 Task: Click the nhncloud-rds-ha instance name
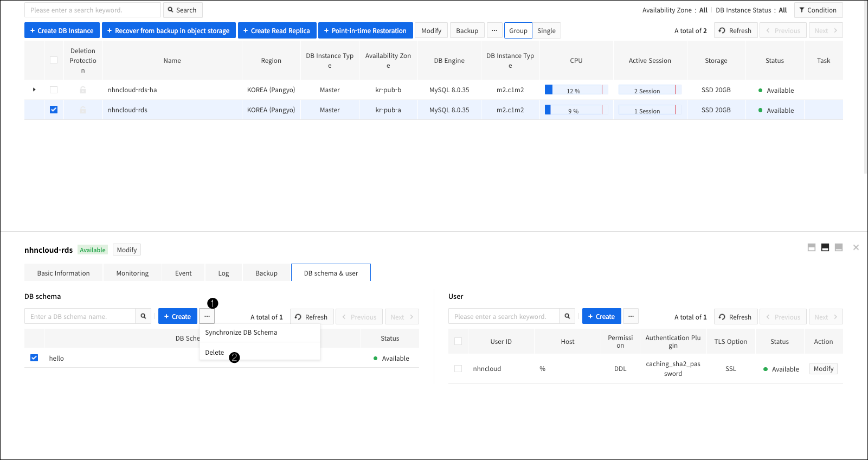pos(132,90)
